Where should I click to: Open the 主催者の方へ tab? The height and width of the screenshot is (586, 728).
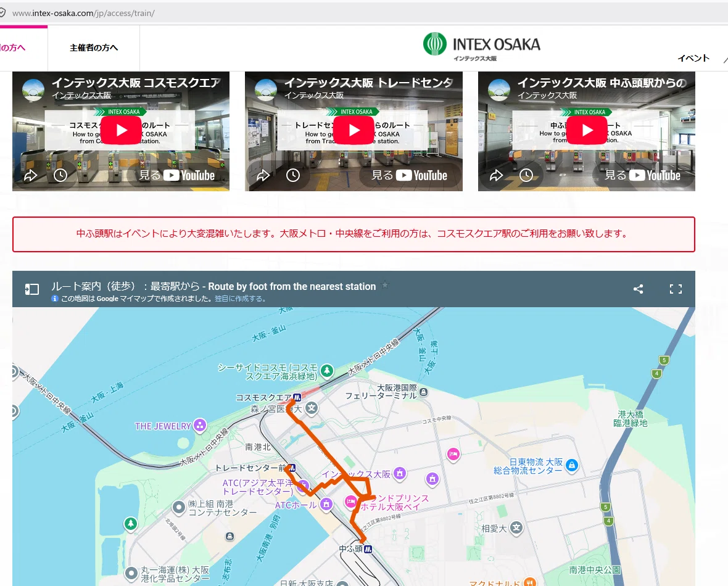[x=94, y=48]
